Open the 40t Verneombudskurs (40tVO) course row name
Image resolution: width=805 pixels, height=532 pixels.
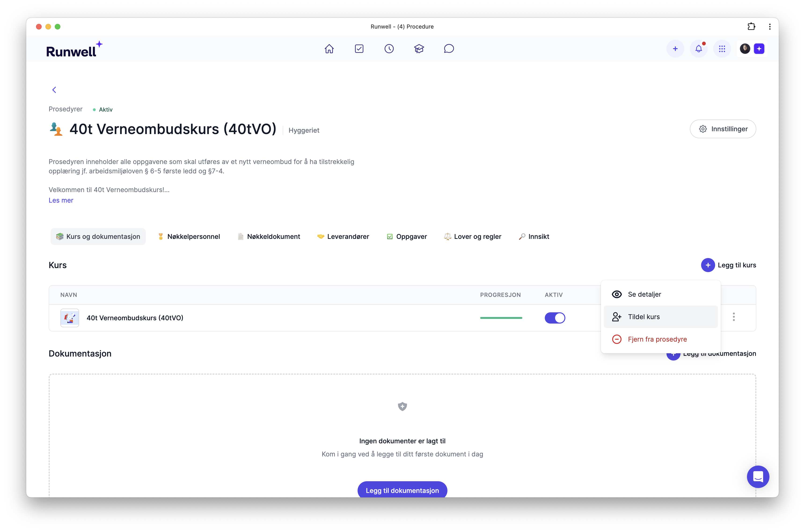coord(135,318)
